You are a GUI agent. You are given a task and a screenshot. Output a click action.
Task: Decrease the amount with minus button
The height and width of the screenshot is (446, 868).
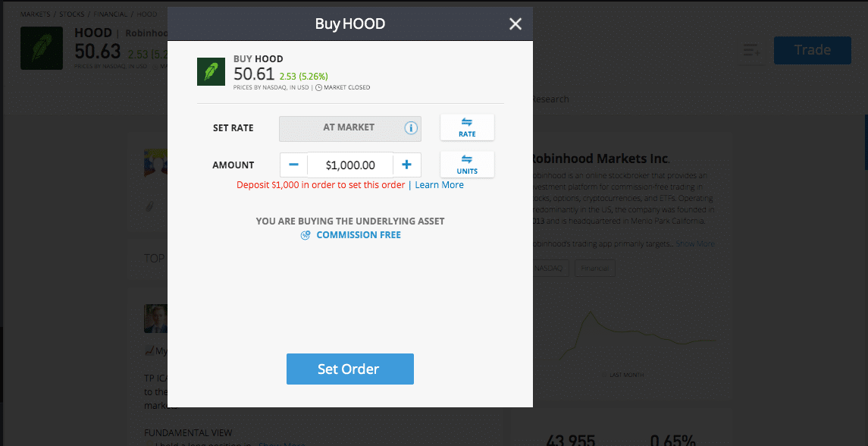294,165
